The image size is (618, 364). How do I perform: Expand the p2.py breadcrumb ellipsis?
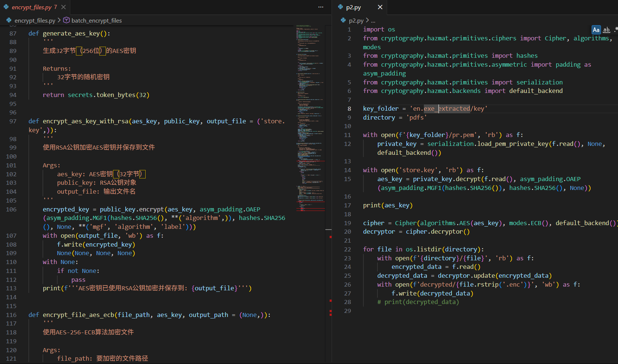(x=373, y=21)
